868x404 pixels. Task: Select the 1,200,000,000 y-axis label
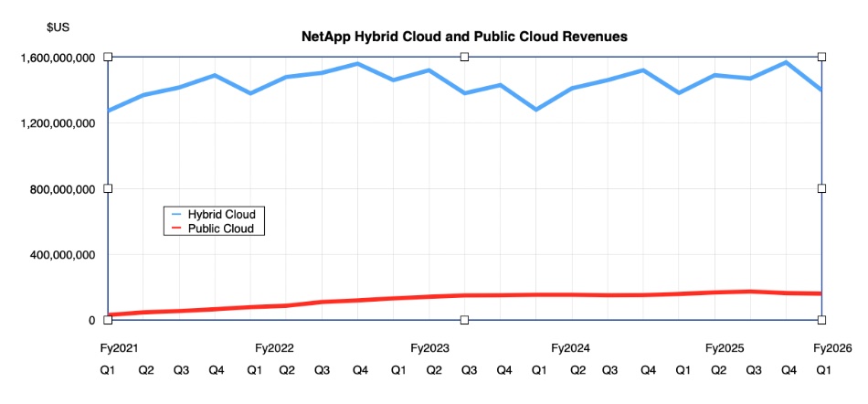coord(57,123)
